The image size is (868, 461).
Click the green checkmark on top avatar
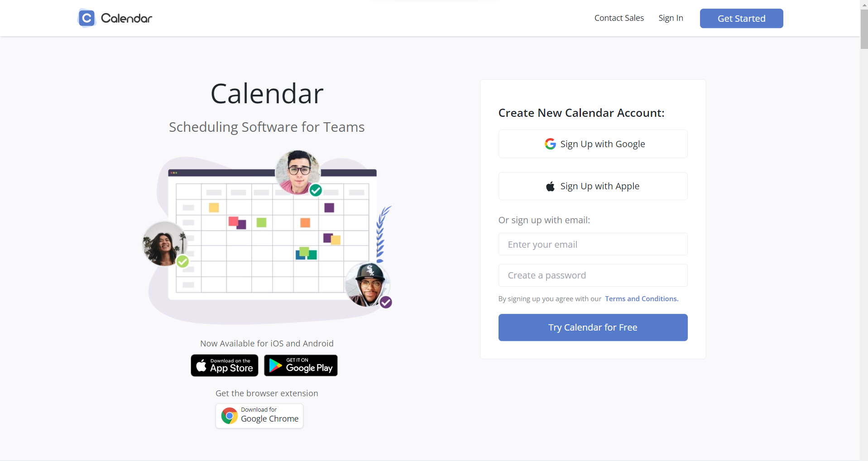(x=316, y=190)
